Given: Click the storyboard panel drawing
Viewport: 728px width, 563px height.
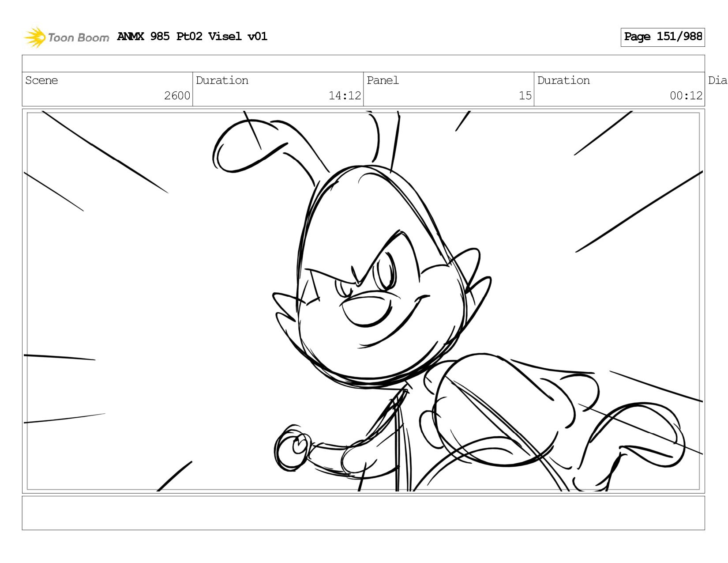Looking at the screenshot, I should 364,301.
